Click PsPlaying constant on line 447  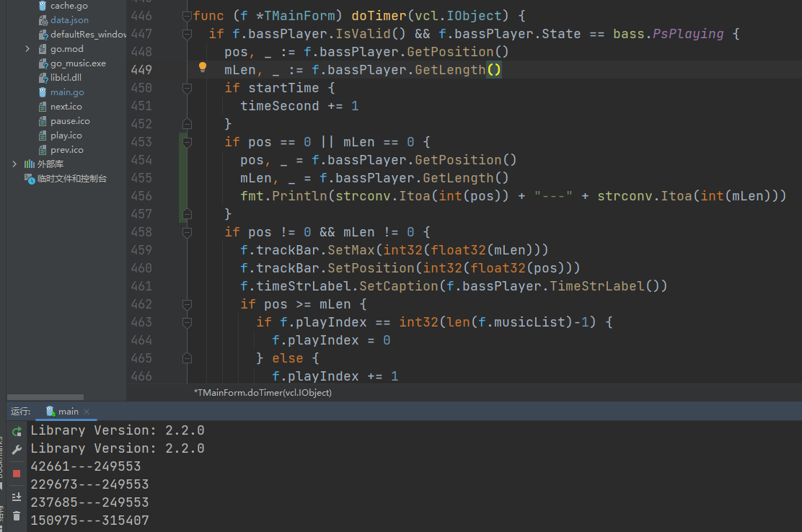[689, 34]
